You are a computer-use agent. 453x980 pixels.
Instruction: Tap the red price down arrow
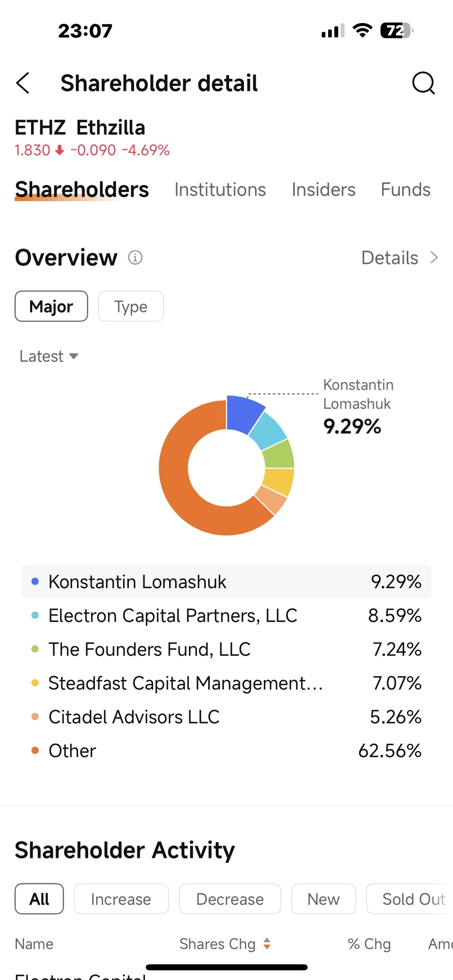(x=60, y=150)
